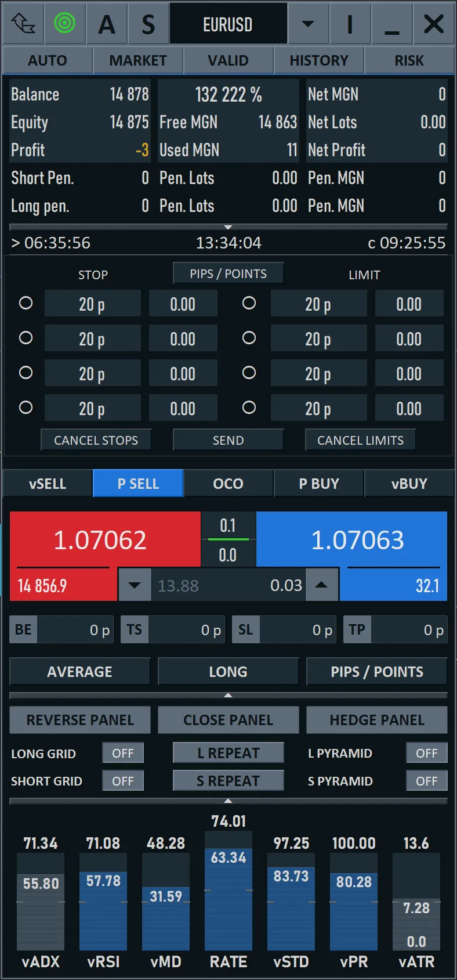Switch to the MARKET tab
Image resolution: width=457 pixels, height=980 pixels.
pos(138,60)
